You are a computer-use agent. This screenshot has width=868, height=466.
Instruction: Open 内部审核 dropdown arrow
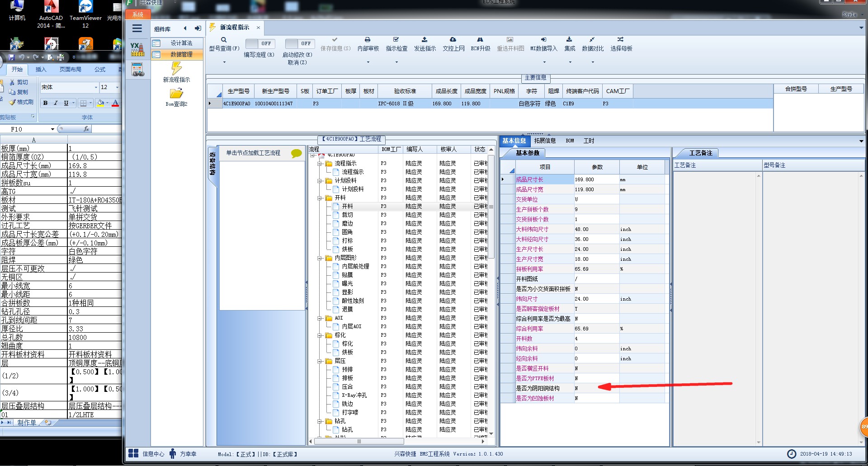pyautogui.click(x=368, y=62)
